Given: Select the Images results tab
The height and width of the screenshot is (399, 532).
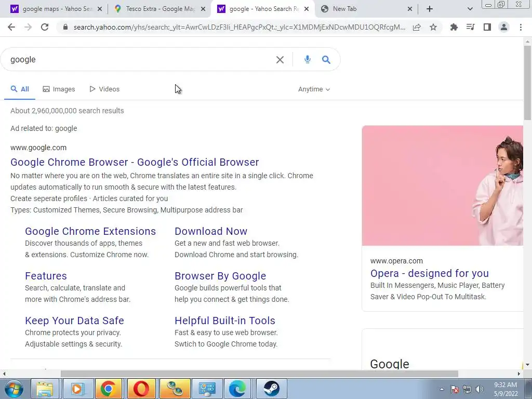Looking at the screenshot, I should (x=59, y=89).
